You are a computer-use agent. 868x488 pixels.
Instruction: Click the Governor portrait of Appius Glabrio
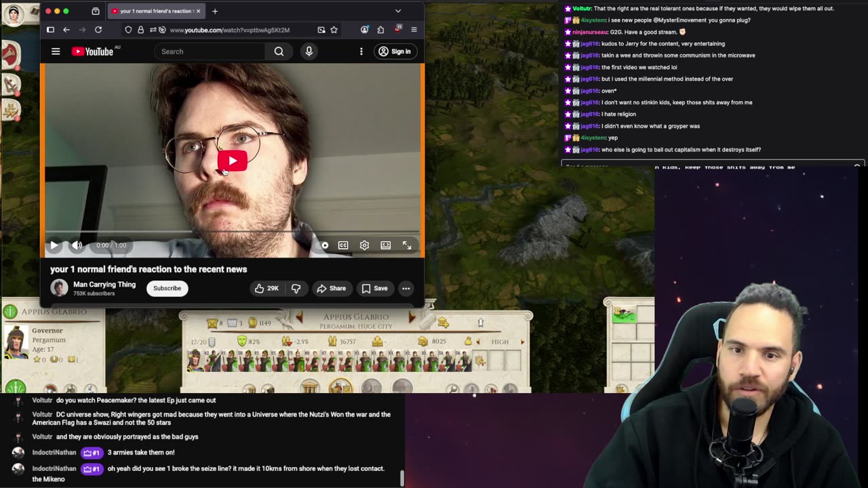coord(15,342)
